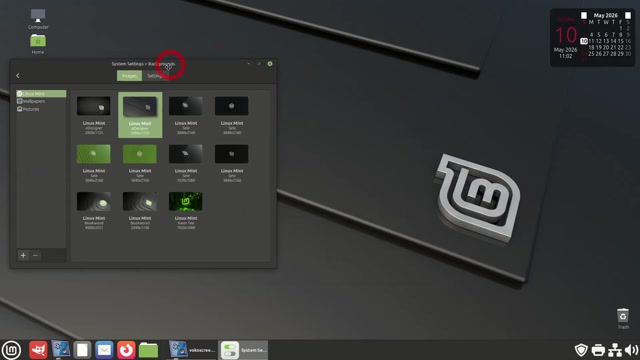The image size is (640, 360).
Task: Go to next month in calendar desklet
Action: tap(628, 15)
